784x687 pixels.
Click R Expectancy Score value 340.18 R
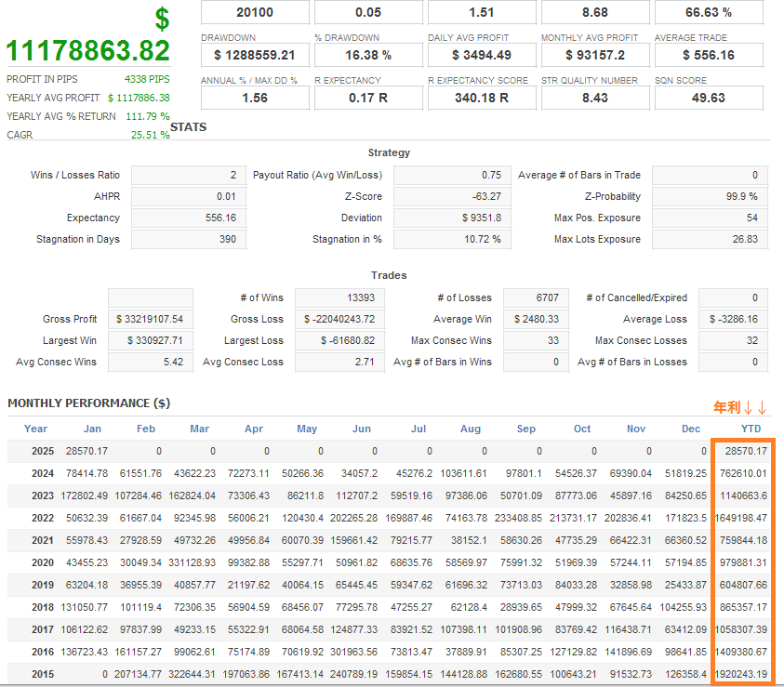tap(482, 98)
